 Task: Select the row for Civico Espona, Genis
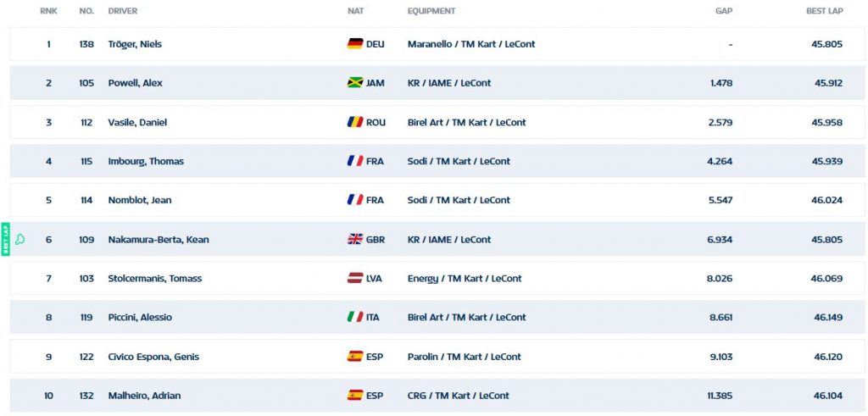click(437, 356)
